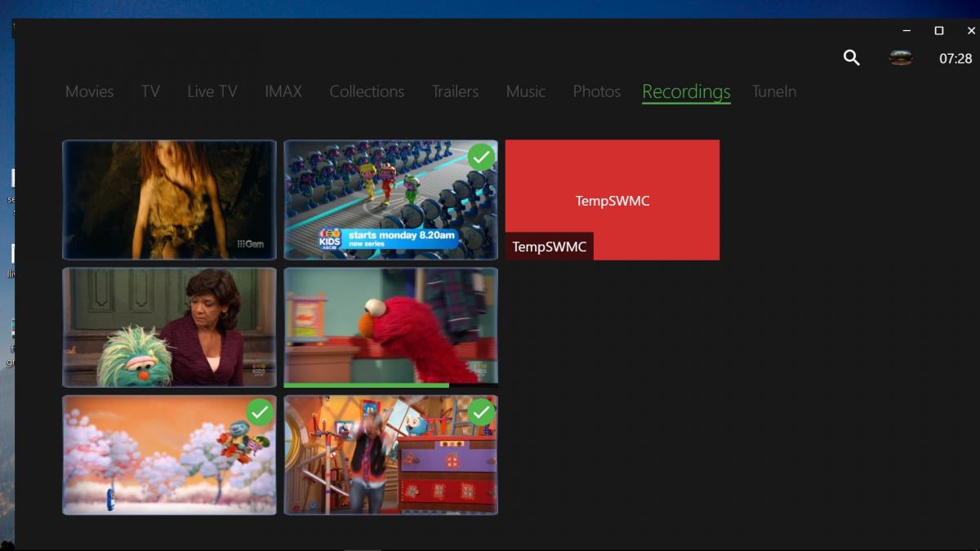Viewport: 980px width, 551px height.
Task: Open the TuneIn tab
Action: pos(774,91)
